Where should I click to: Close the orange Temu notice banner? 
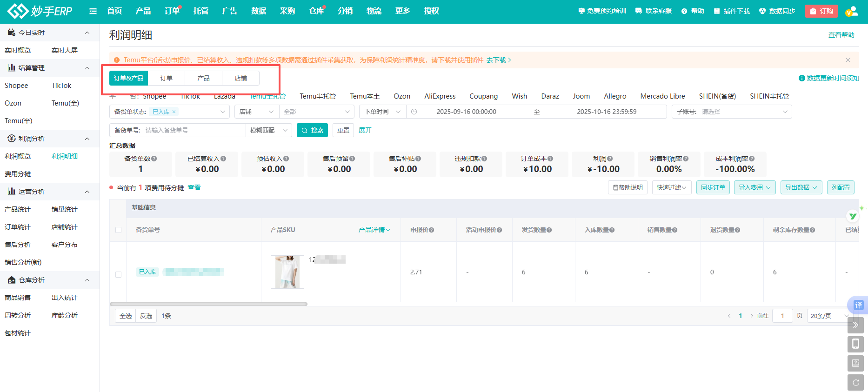848,60
